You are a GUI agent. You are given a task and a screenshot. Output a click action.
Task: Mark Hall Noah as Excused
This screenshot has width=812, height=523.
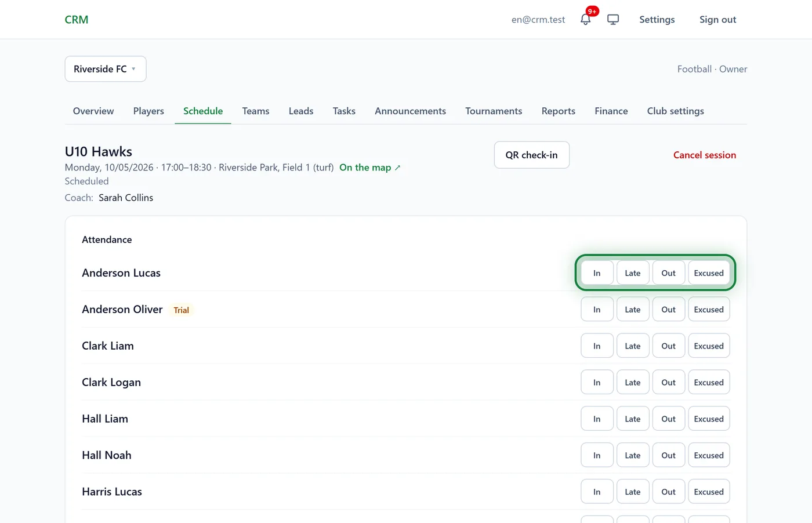tap(709, 456)
